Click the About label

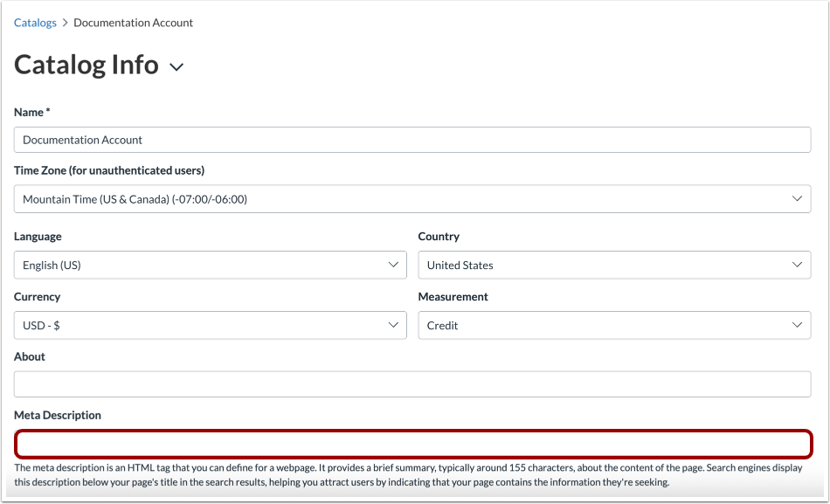click(30, 356)
